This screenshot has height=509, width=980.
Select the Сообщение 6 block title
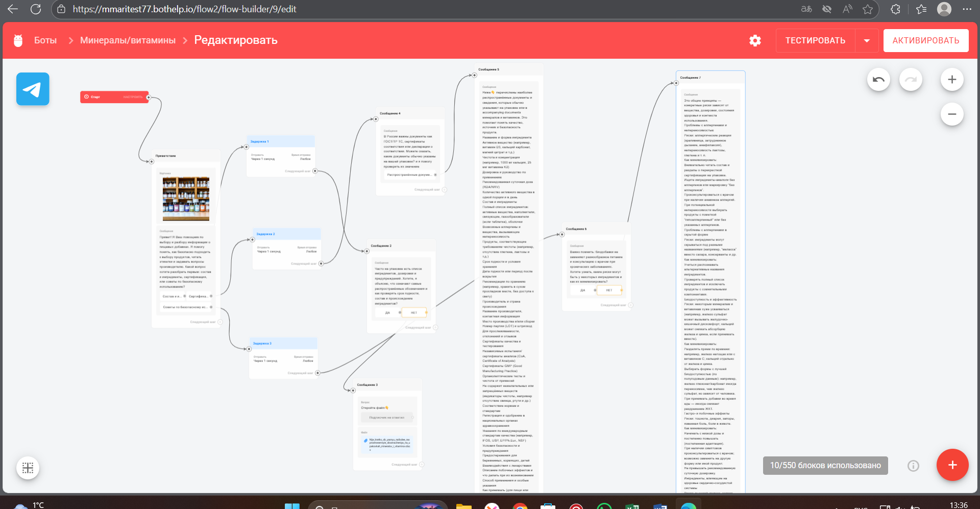(x=576, y=229)
